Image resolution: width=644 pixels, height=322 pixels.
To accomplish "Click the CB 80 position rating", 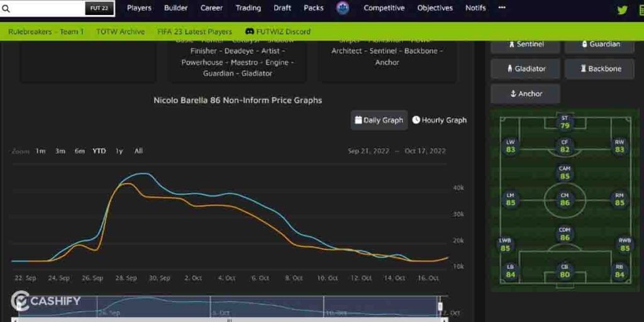I will pos(565,270).
